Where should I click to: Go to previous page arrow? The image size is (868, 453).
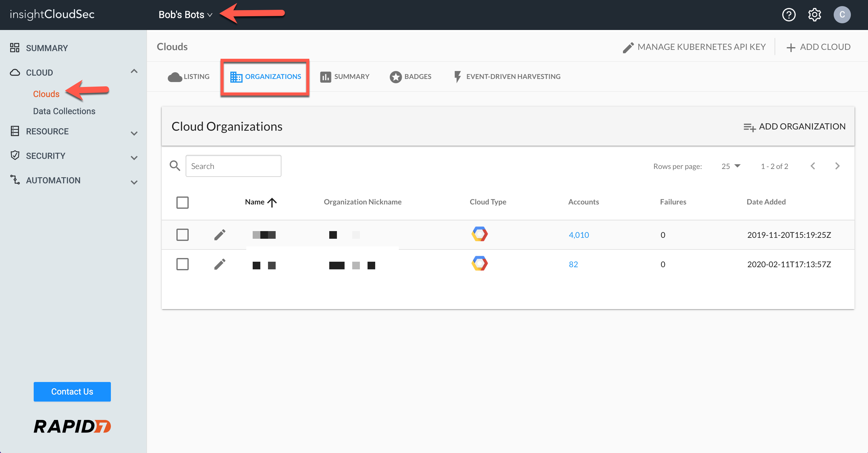pyautogui.click(x=813, y=166)
